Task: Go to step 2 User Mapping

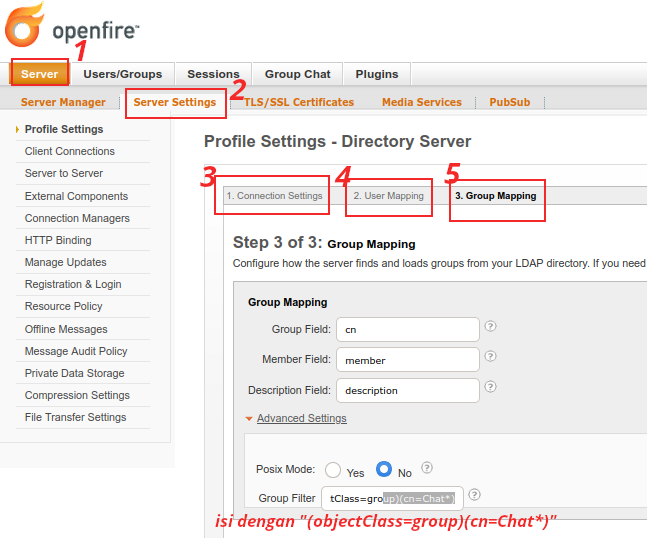Action: click(x=388, y=196)
